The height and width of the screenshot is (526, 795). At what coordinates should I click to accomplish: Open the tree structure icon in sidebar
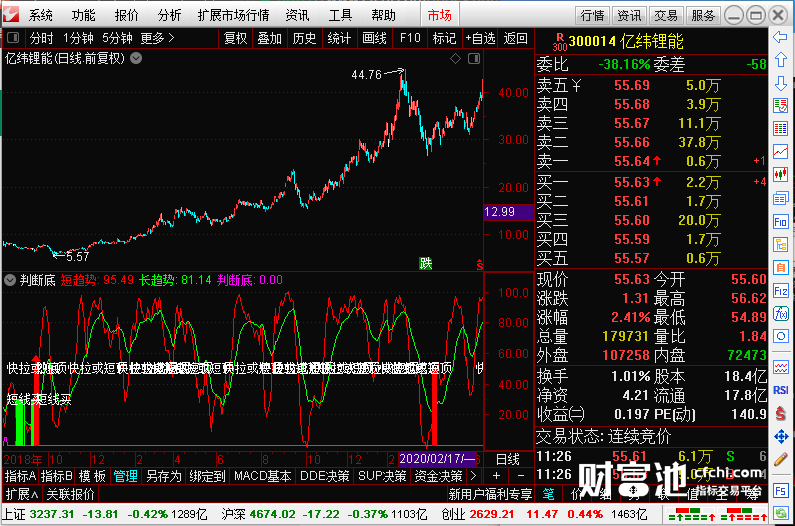[780, 244]
